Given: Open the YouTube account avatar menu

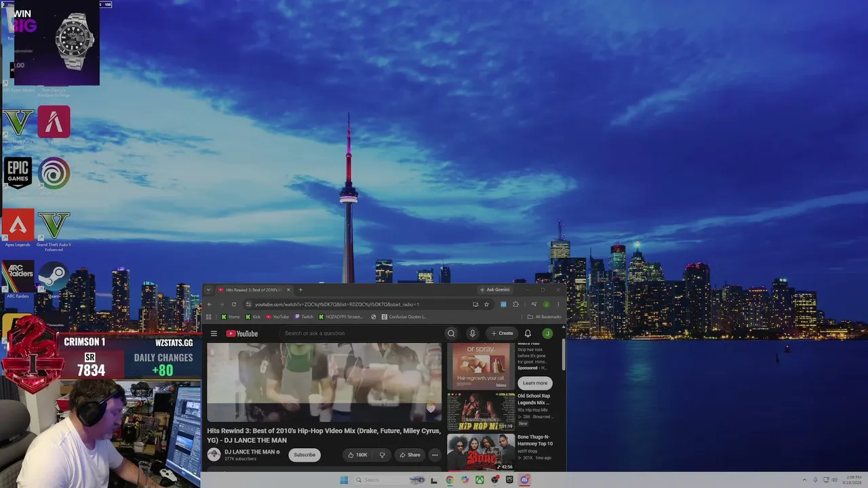Looking at the screenshot, I should (547, 333).
